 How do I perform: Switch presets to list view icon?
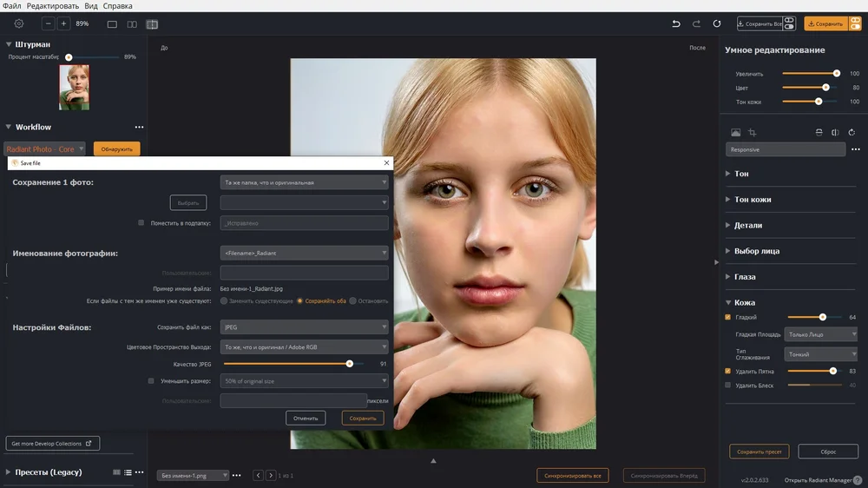128,472
